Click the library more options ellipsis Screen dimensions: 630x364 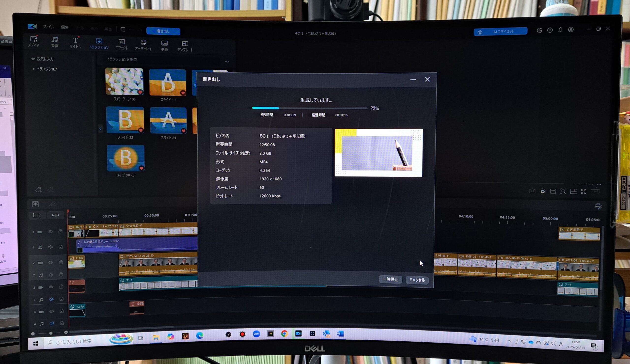(227, 62)
